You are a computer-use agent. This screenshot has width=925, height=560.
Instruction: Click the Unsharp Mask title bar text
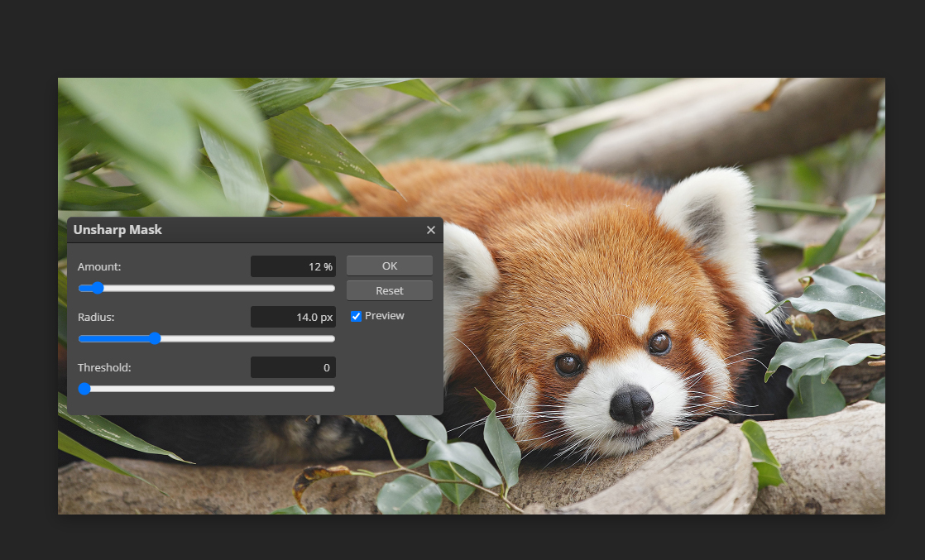[117, 230]
